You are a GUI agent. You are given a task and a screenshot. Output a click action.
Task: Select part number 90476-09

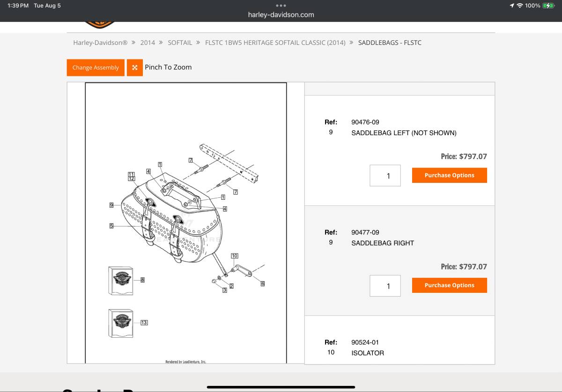(365, 122)
